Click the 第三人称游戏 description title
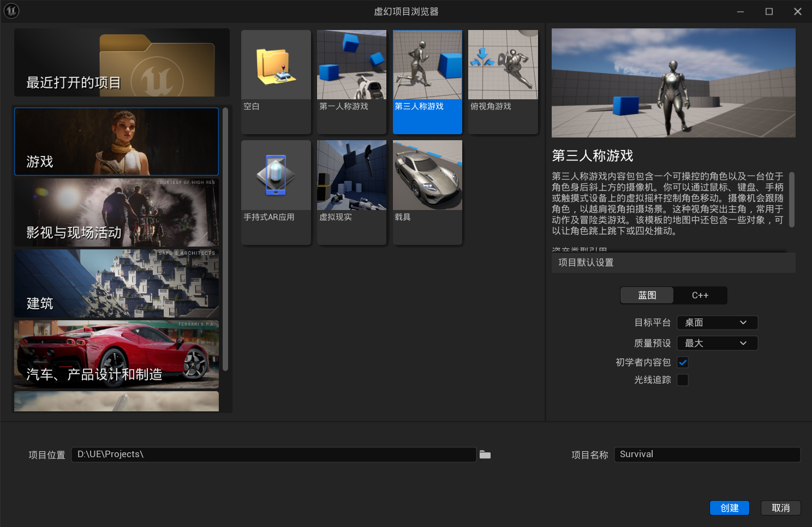This screenshot has width=812, height=527. (x=593, y=155)
